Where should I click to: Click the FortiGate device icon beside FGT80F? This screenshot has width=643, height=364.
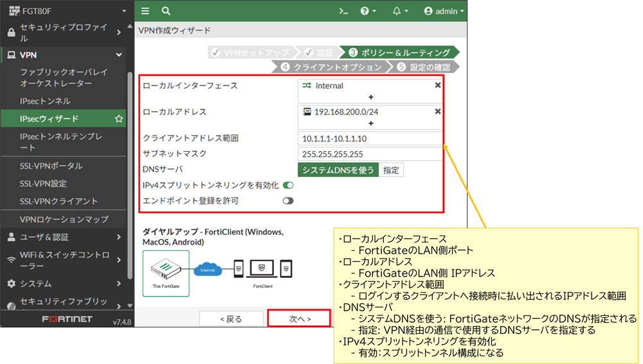tap(14, 11)
